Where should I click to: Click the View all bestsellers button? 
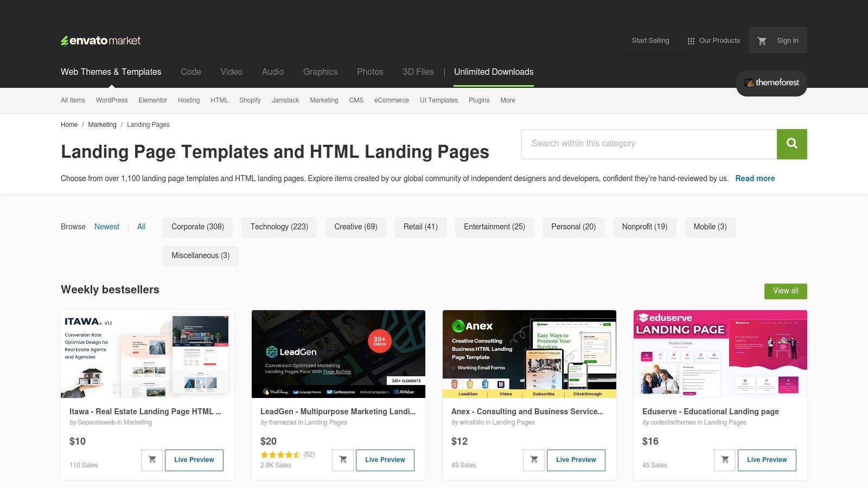pyautogui.click(x=785, y=291)
